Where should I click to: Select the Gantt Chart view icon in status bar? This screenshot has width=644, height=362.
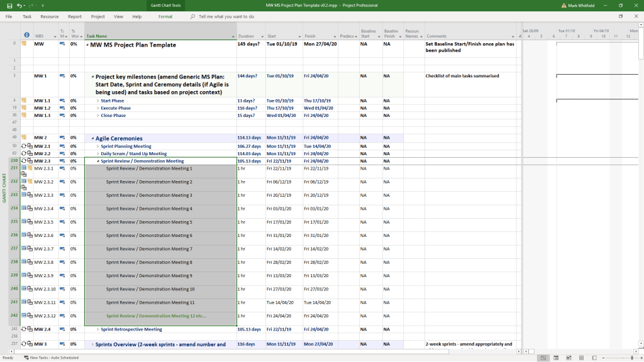pyautogui.click(x=542, y=358)
